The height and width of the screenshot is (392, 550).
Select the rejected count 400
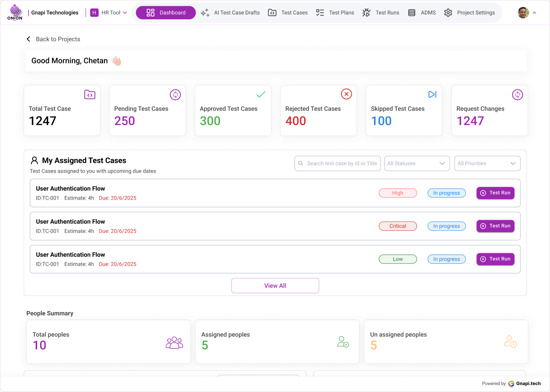click(296, 121)
